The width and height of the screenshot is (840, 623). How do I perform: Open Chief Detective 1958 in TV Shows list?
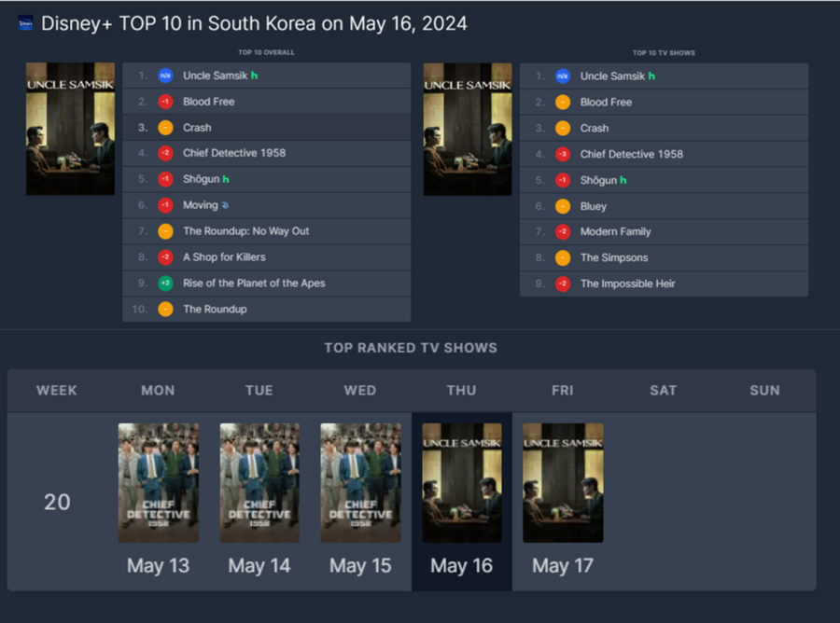point(632,154)
